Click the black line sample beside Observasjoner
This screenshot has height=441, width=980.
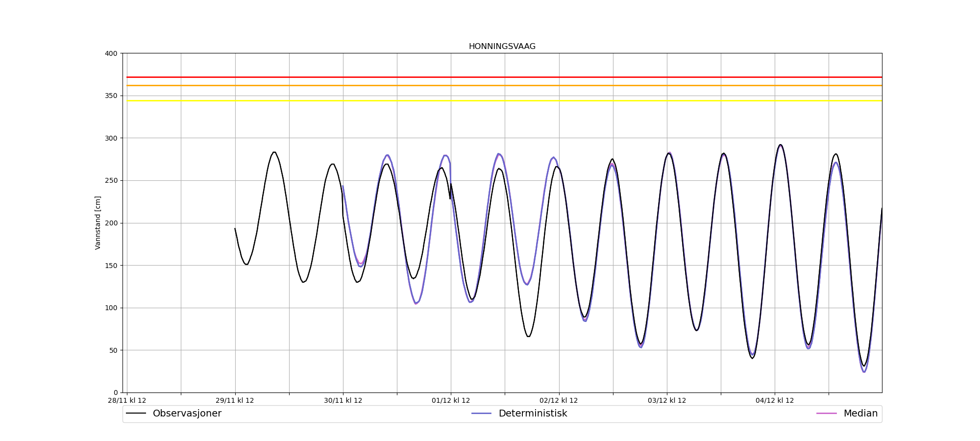pyautogui.click(x=136, y=414)
